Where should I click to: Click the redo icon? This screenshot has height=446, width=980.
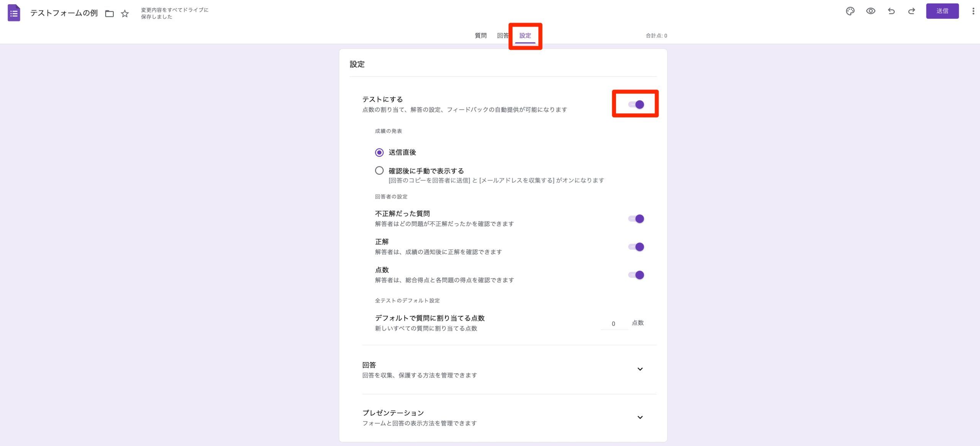pos(911,11)
